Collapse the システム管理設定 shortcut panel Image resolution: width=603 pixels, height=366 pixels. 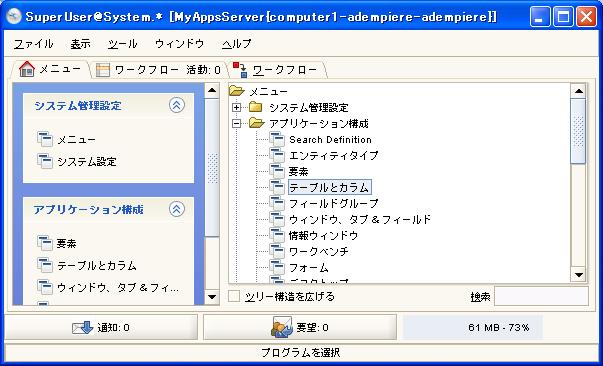pos(177,105)
